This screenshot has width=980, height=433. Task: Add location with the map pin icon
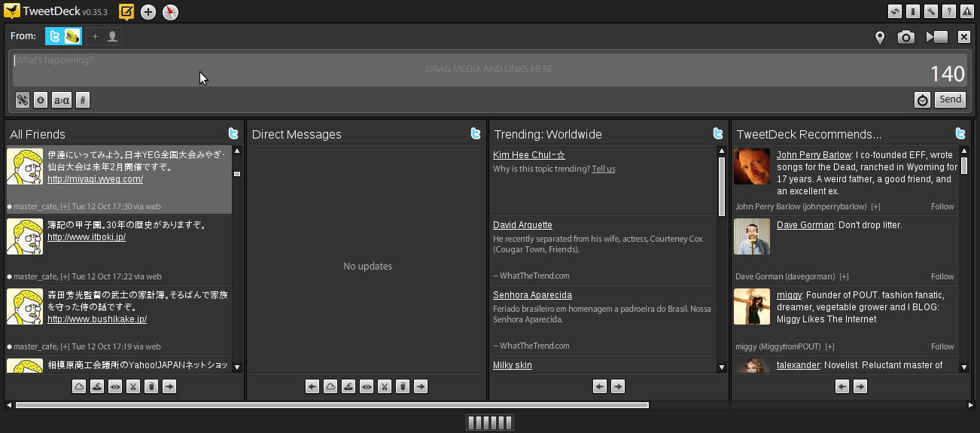coord(880,38)
